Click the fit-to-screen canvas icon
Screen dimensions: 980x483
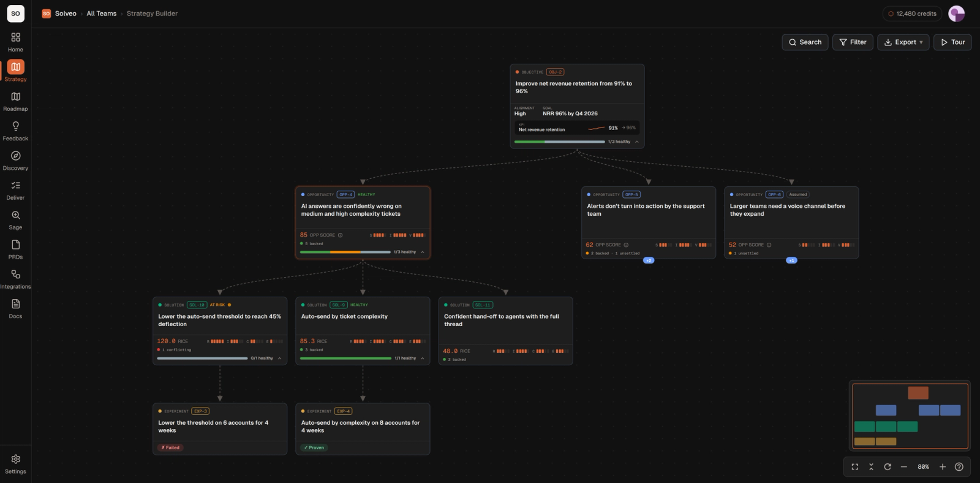coord(854,467)
